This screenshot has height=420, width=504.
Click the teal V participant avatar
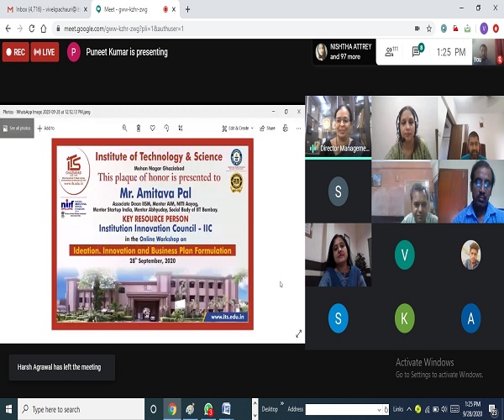(405, 255)
